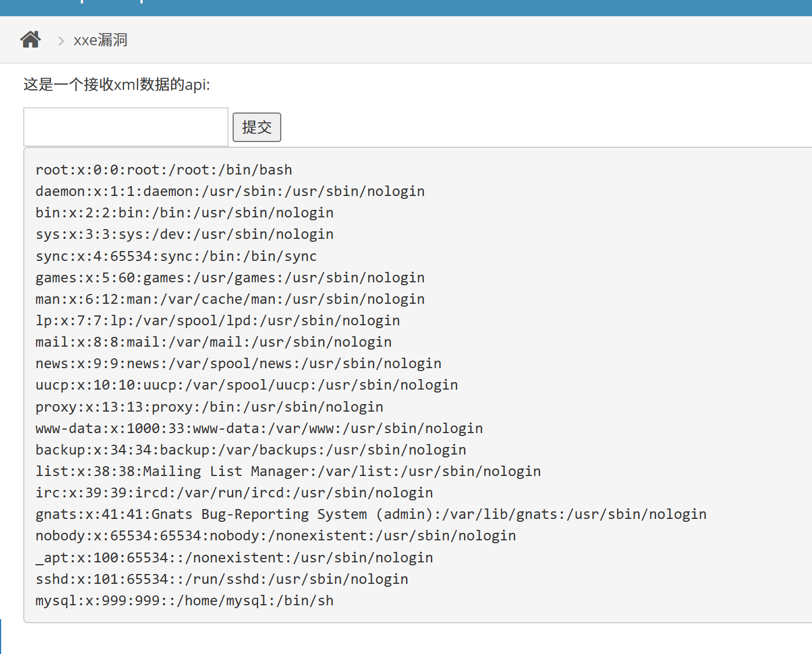Click the nobody:x:65534:65534 output line

click(275, 536)
